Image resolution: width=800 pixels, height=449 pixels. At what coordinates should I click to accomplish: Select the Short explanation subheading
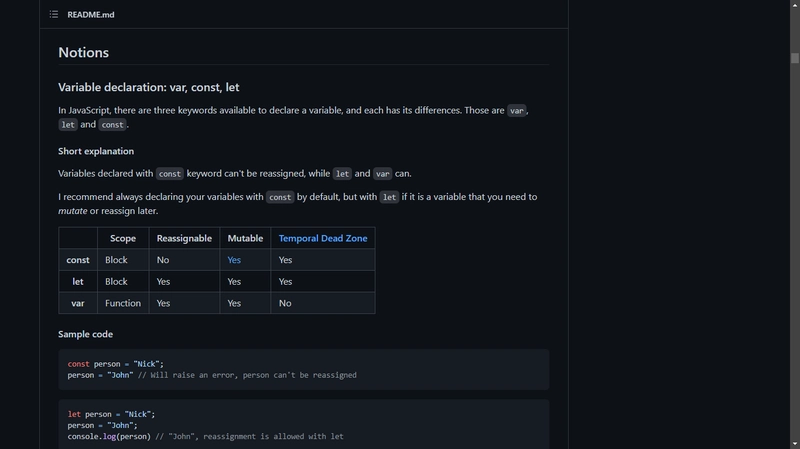(96, 151)
